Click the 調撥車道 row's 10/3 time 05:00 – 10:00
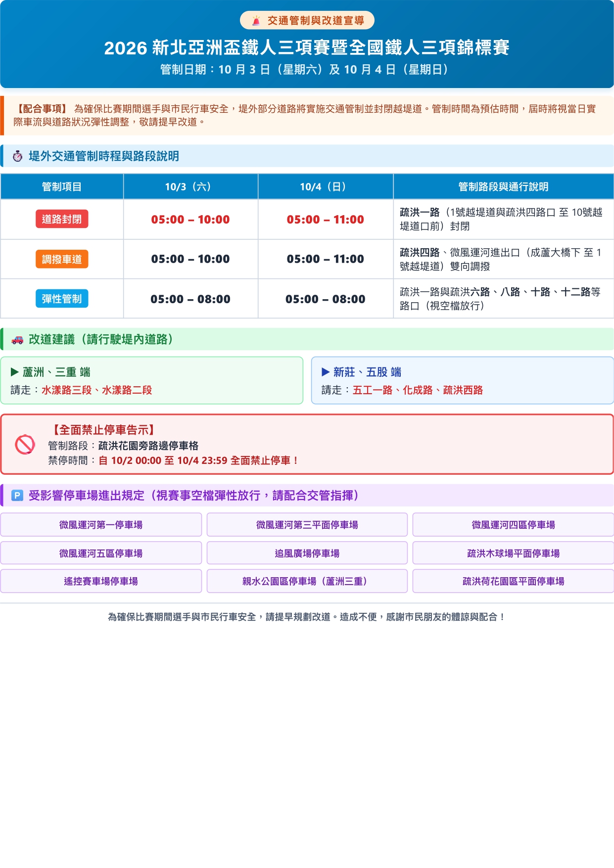This screenshot has width=614, height=868. (190, 259)
